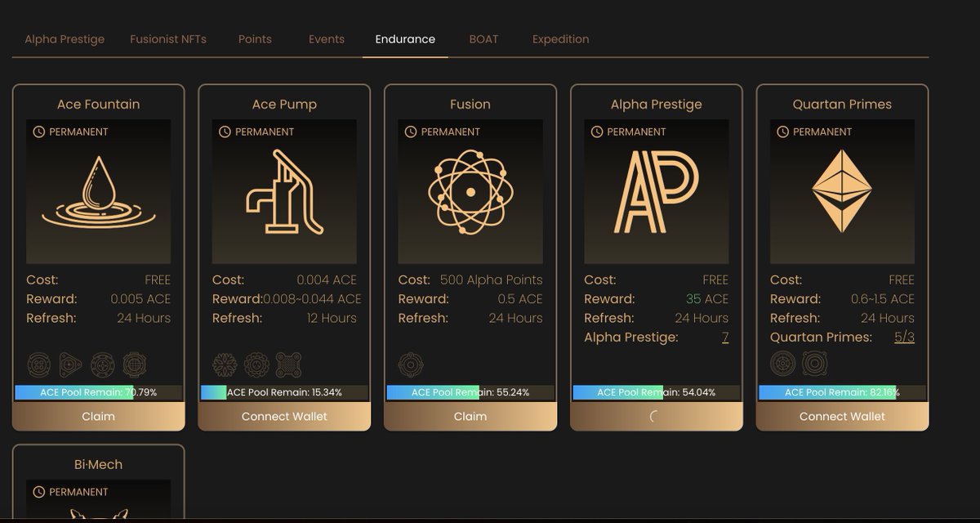This screenshot has width=980, height=523.
Task: Click the single badge icon in Fusion card
Action: pyautogui.click(x=411, y=364)
